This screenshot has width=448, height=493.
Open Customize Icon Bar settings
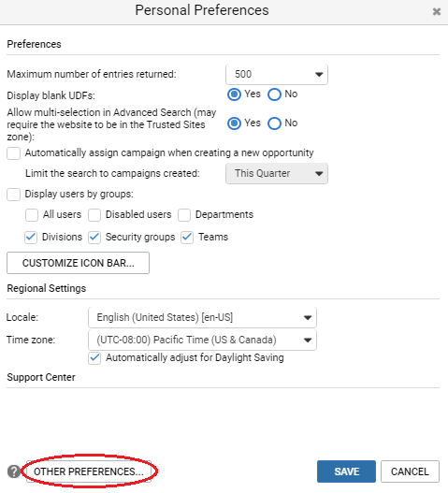point(78,263)
